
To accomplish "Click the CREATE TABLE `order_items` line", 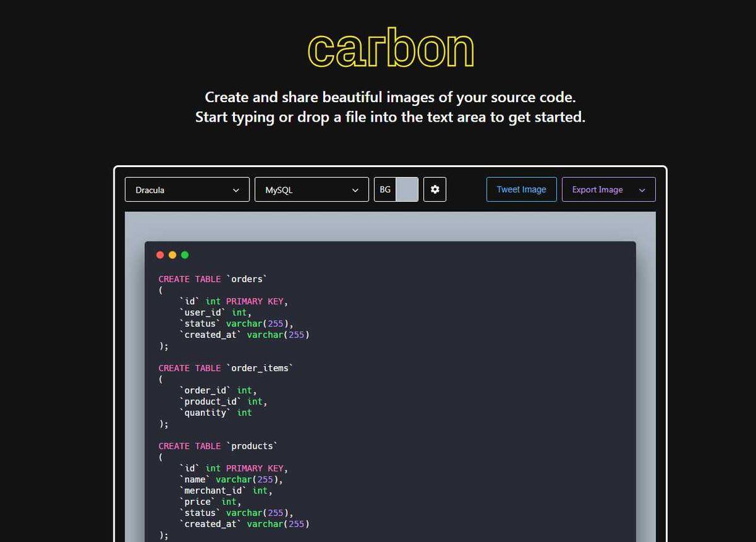I will [x=226, y=368].
